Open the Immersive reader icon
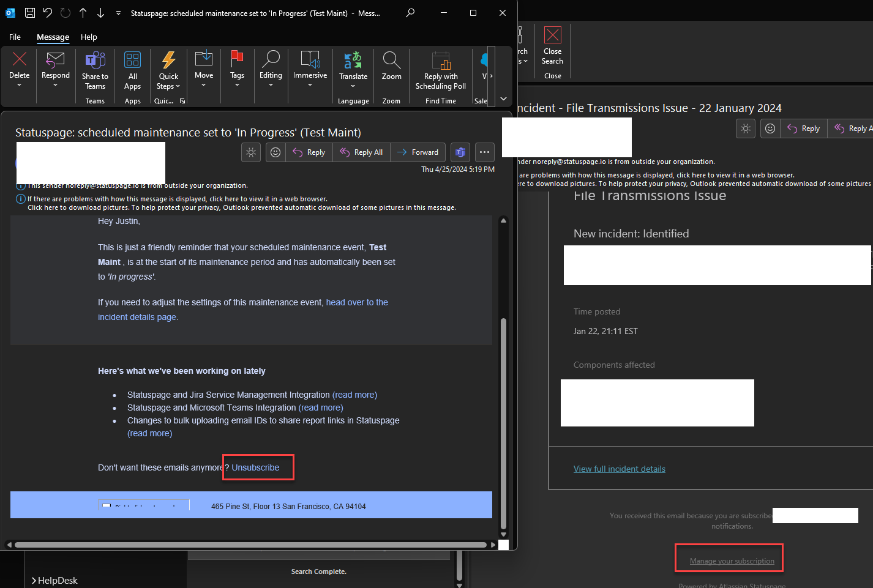The width and height of the screenshot is (873, 588). tap(310, 59)
